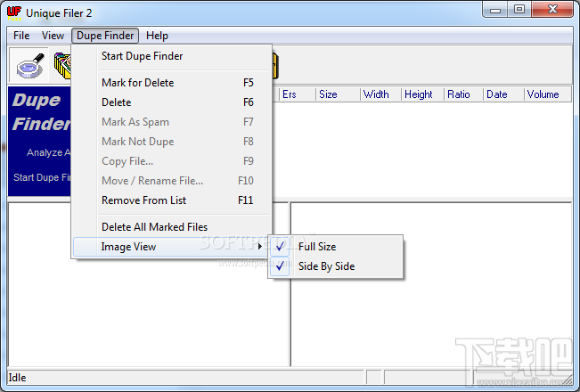Viewport: 580px width, 392px height.
Task: Choose the Delete F6 menu item
Action: tap(172, 102)
